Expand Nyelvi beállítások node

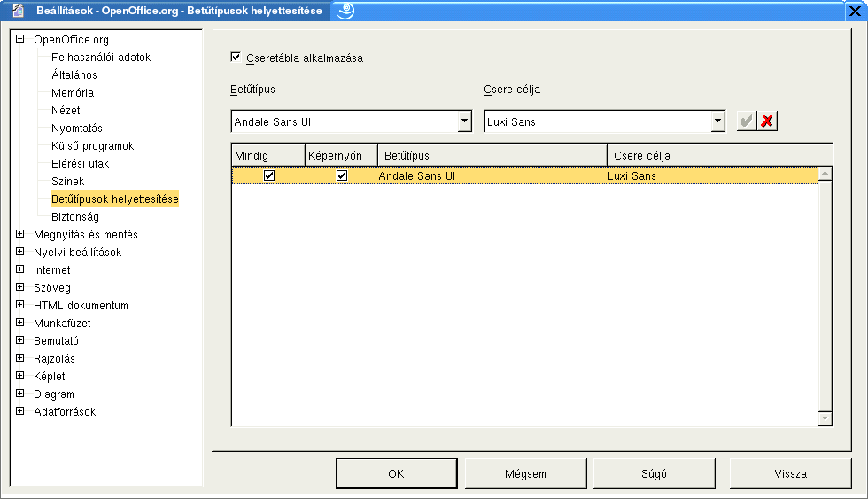pos(19,252)
